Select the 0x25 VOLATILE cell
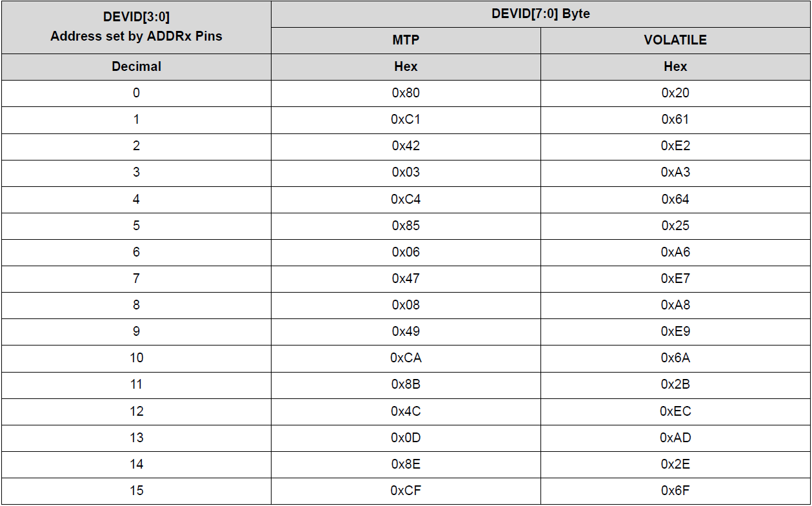This screenshot has height=506, width=812. click(x=675, y=226)
